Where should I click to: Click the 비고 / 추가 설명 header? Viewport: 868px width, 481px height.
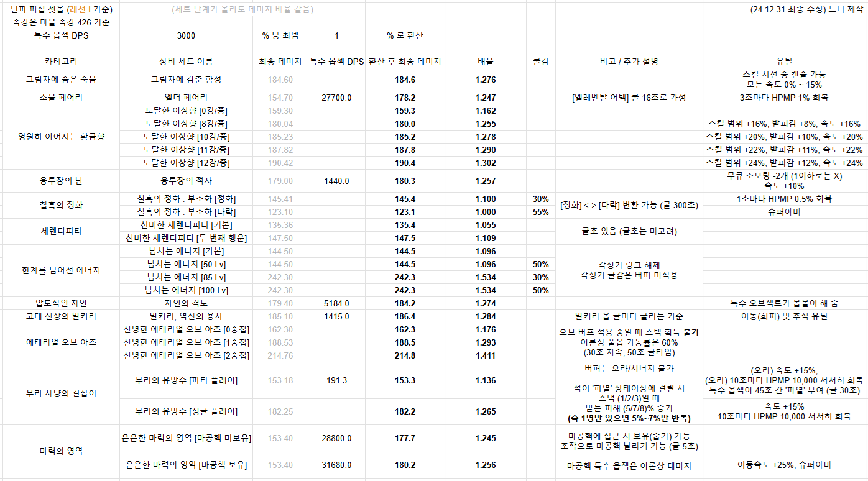click(x=629, y=62)
